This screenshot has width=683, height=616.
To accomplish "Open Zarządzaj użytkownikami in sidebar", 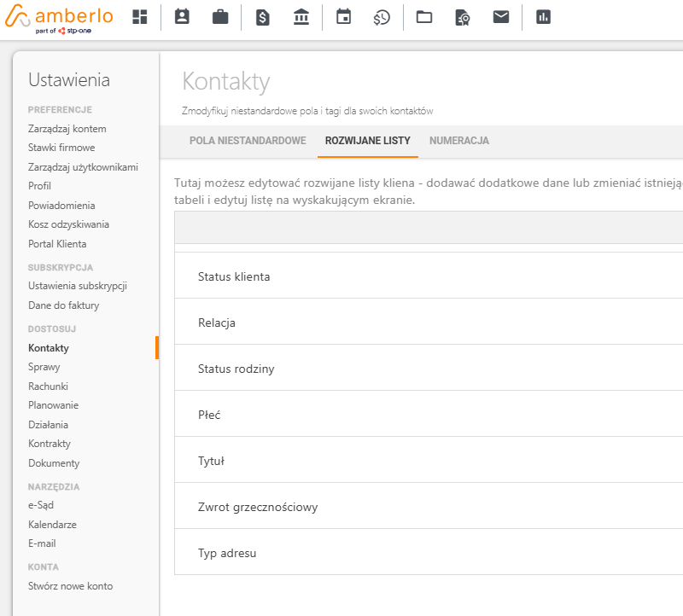I will tap(83, 167).
